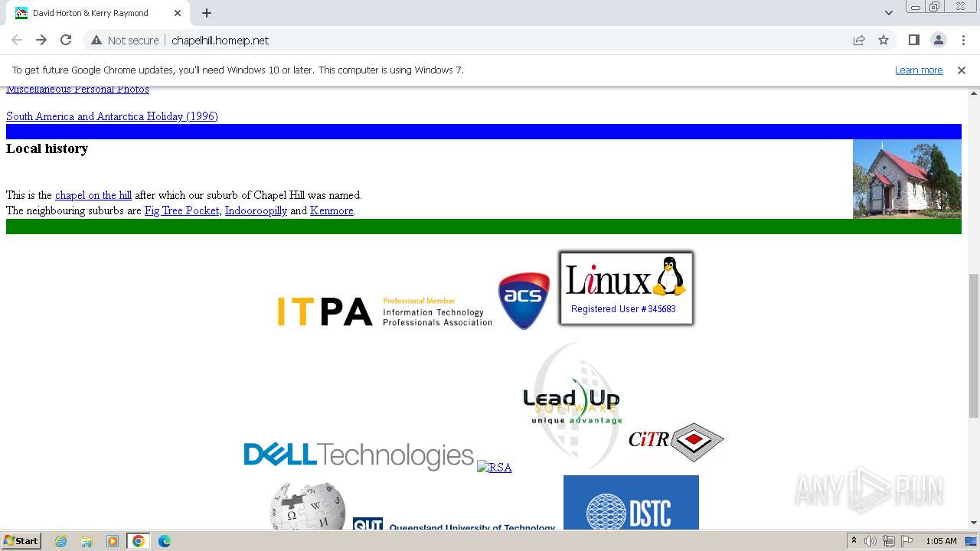980x551 pixels.
Task: Open the Chrome profile menu
Action: (938, 40)
